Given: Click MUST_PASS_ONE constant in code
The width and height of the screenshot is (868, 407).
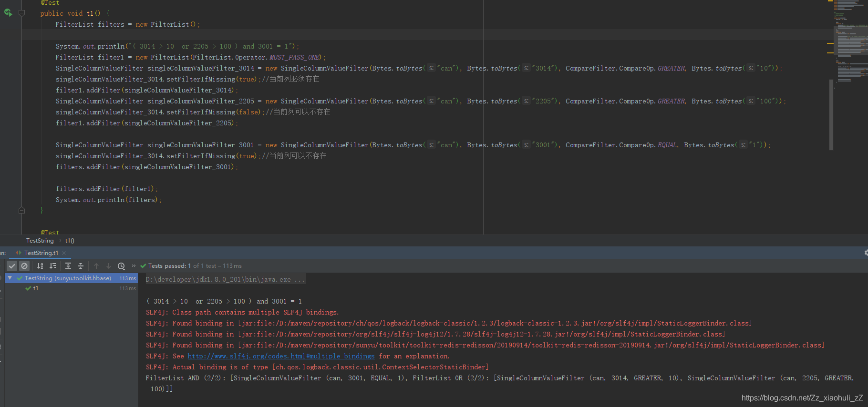Looking at the screenshot, I should [x=294, y=57].
